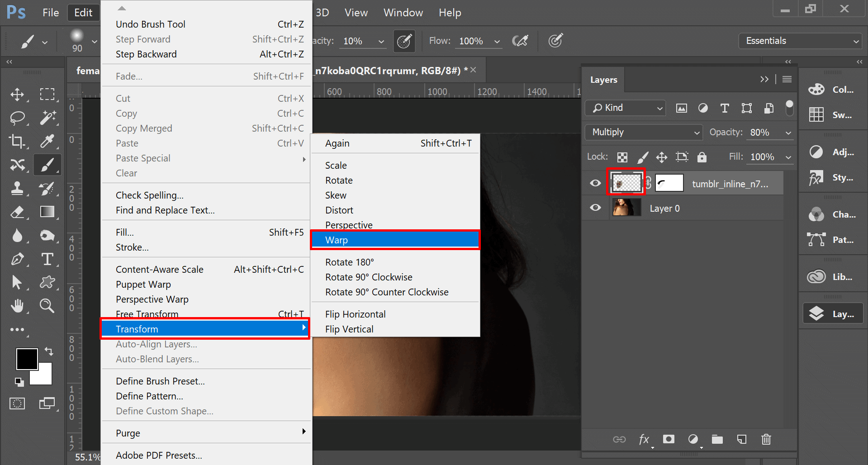Toggle lock transparent pixels
868x465 pixels.
pos(622,157)
